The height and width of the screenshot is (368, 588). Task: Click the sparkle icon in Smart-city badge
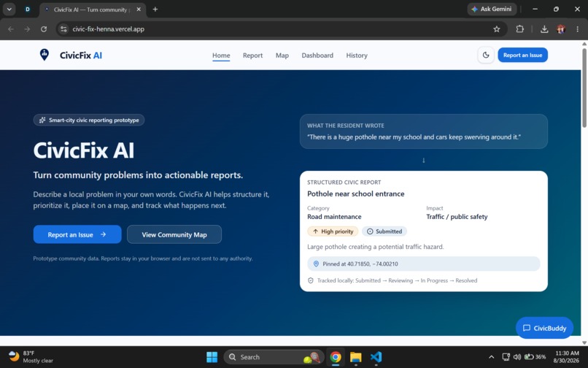coord(42,120)
